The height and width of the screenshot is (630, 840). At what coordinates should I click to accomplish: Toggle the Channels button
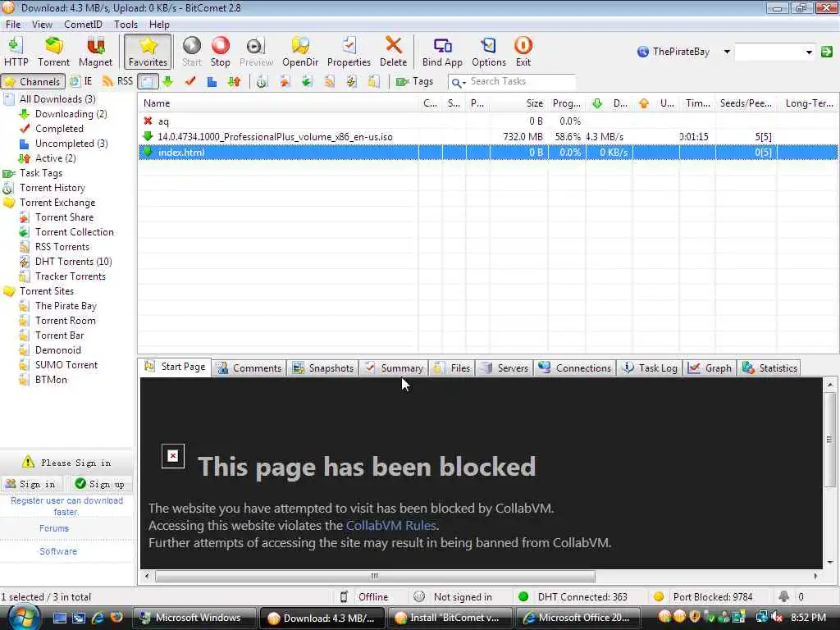pyautogui.click(x=33, y=81)
